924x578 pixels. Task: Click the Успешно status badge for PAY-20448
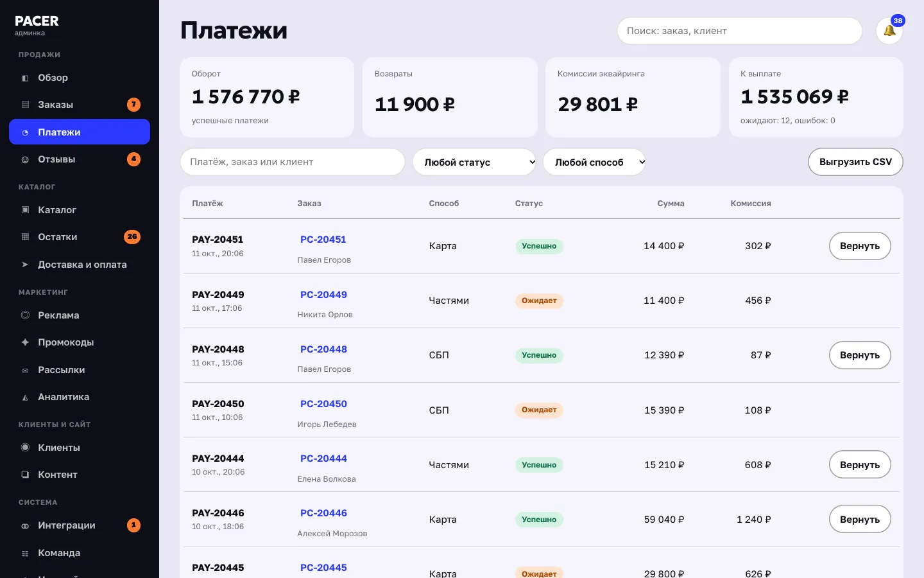[539, 355]
